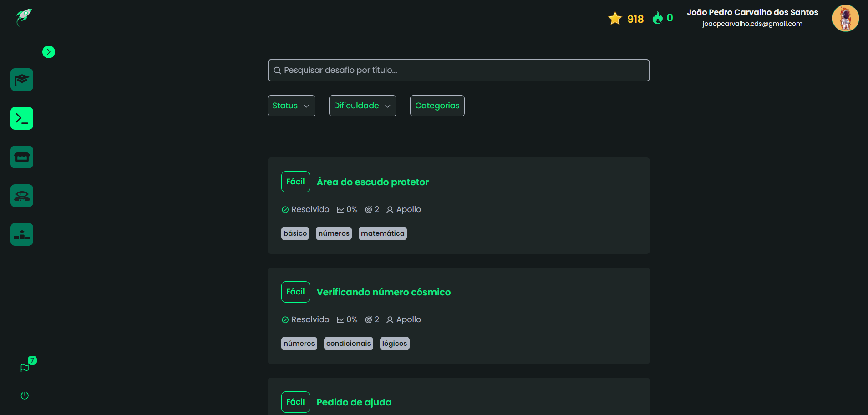The image size is (868, 415).
Task: Click chart icon on Verificando número cósmico
Action: coord(340,320)
